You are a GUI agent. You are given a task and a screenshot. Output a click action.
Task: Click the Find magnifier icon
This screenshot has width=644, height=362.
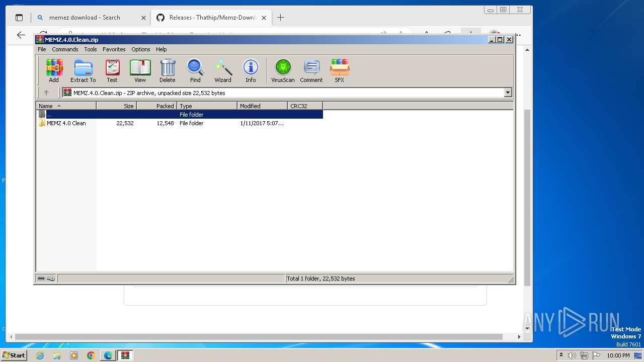tap(195, 70)
